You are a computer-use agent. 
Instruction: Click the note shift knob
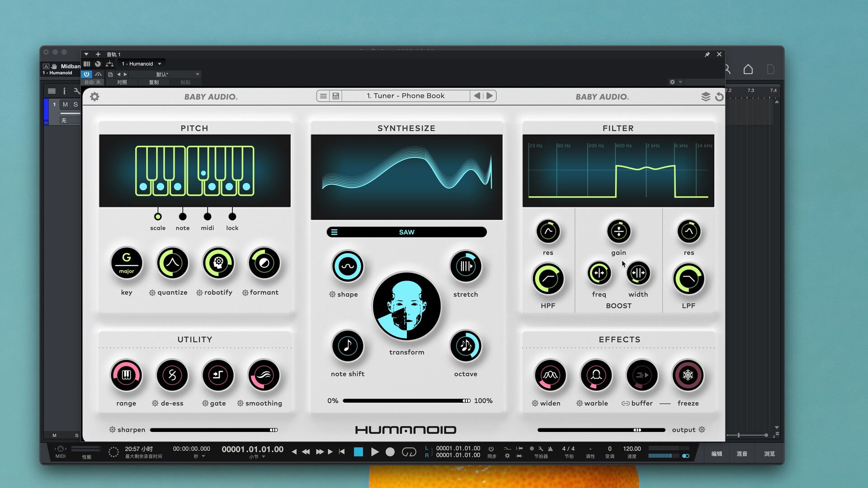coord(348,346)
